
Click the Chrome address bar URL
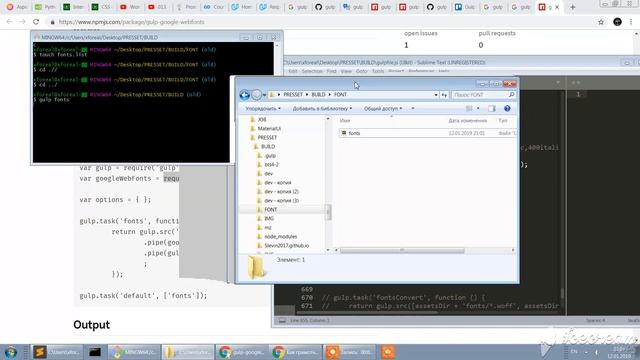(131, 22)
